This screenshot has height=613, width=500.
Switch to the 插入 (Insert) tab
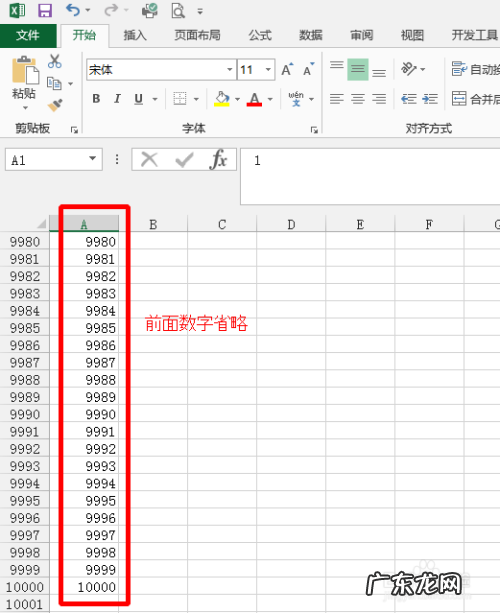point(135,36)
